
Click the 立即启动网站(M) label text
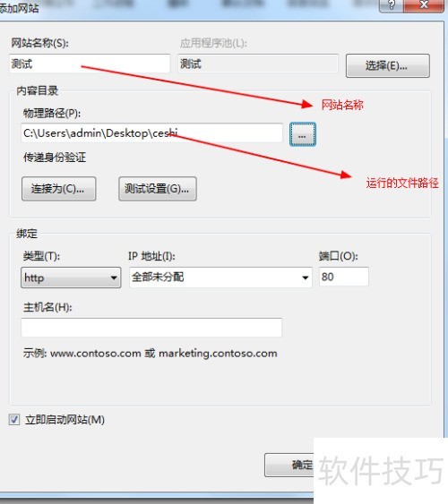click(x=65, y=420)
